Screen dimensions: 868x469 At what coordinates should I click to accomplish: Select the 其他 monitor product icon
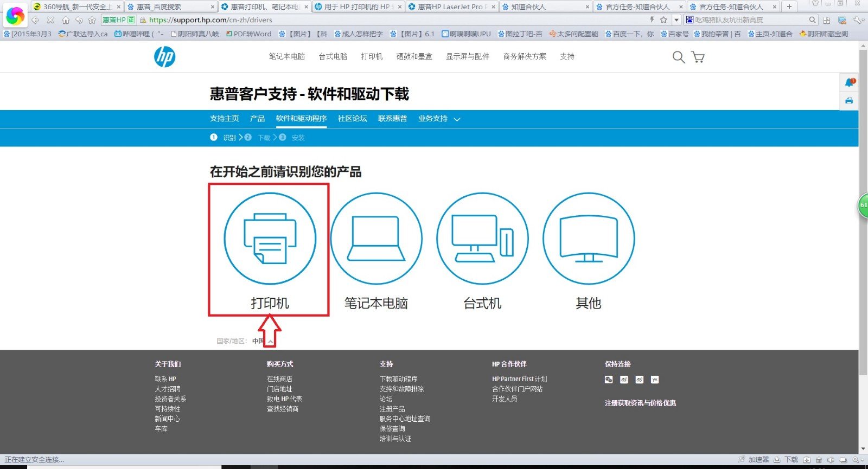(x=589, y=239)
